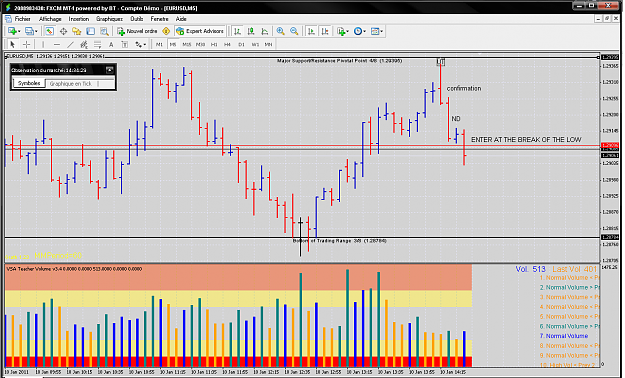Select the M5 timeframe
The height and width of the screenshot is (378, 625).
[173, 45]
